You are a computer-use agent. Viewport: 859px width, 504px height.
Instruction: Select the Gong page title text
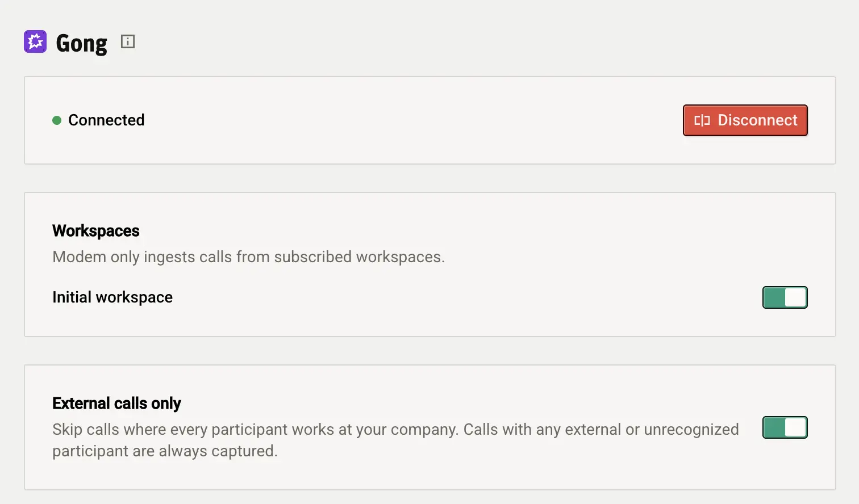pyautogui.click(x=81, y=43)
